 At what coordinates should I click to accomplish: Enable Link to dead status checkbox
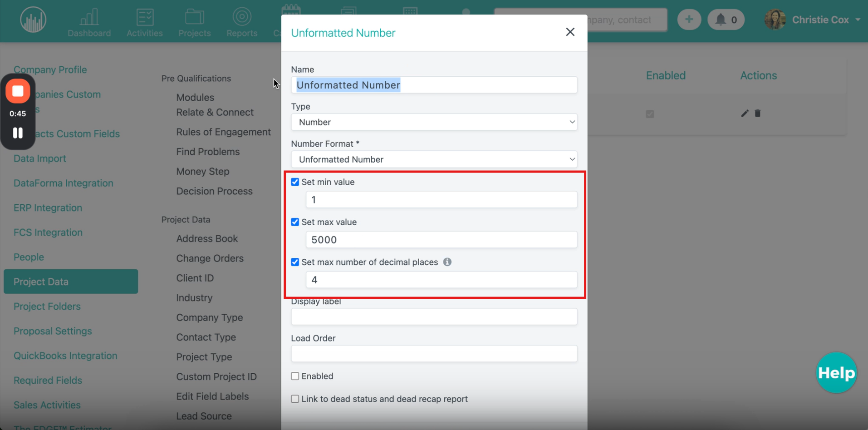pos(295,399)
